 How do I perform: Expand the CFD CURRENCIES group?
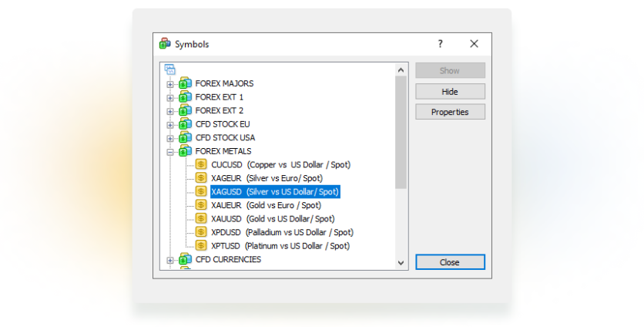170,260
